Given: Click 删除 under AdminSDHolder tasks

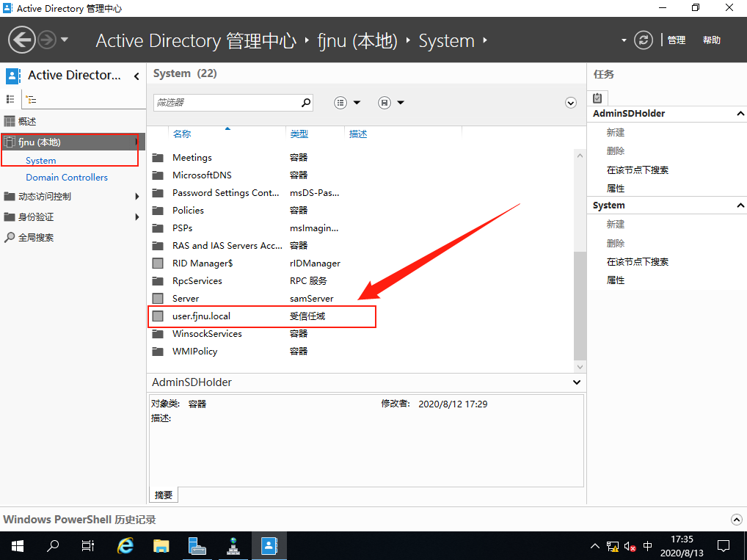Looking at the screenshot, I should click(x=615, y=151).
